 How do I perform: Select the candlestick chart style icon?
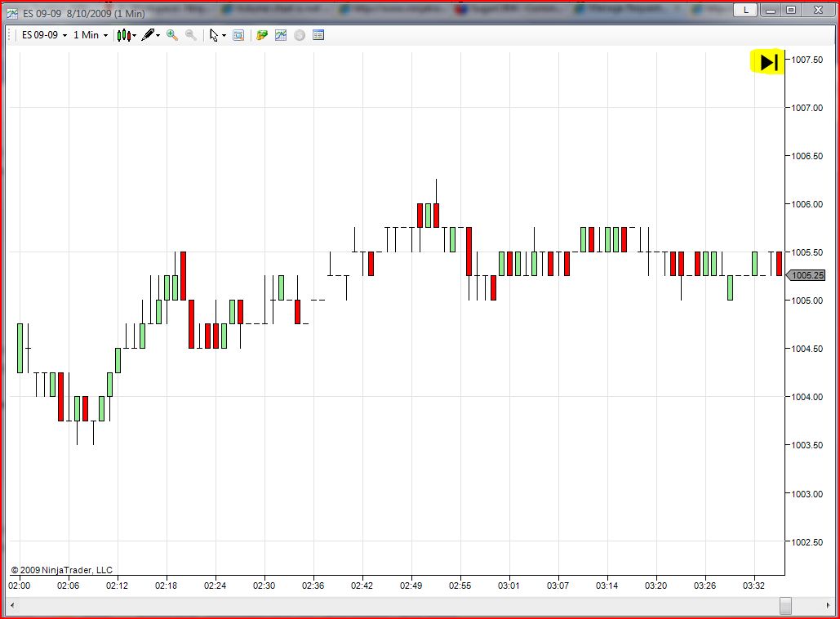[x=124, y=35]
